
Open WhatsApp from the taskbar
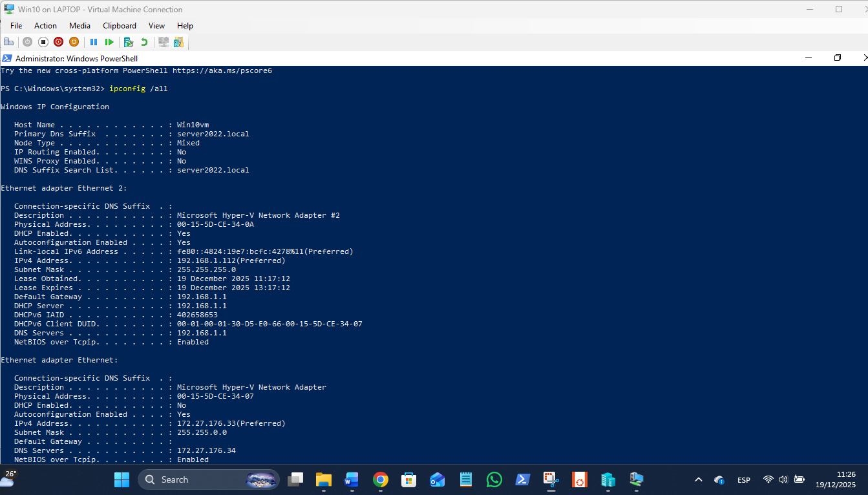click(x=494, y=479)
